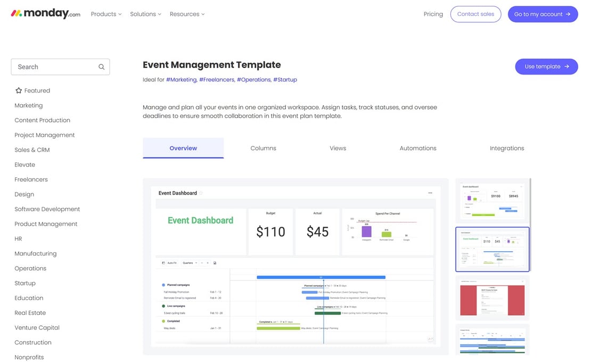The width and height of the screenshot is (591, 364).
Task: Click the purple Instagram bar in chart
Action: (366, 231)
